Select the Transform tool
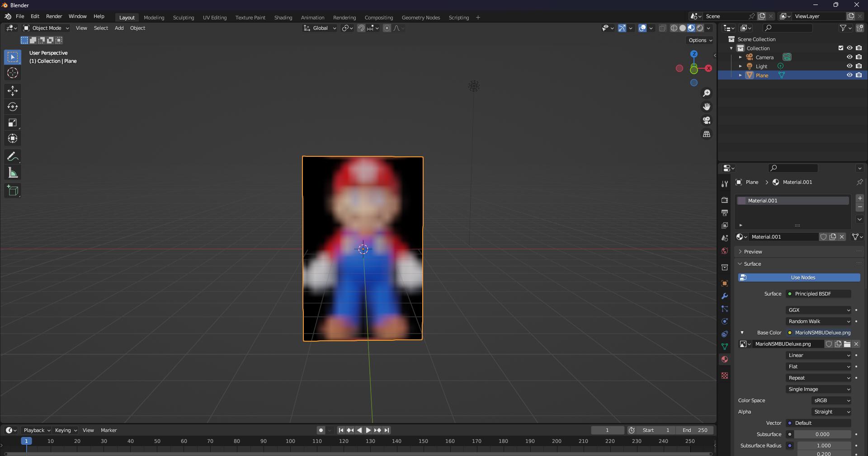Viewport: 868px width, 456px height. click(x=13, y=138)
